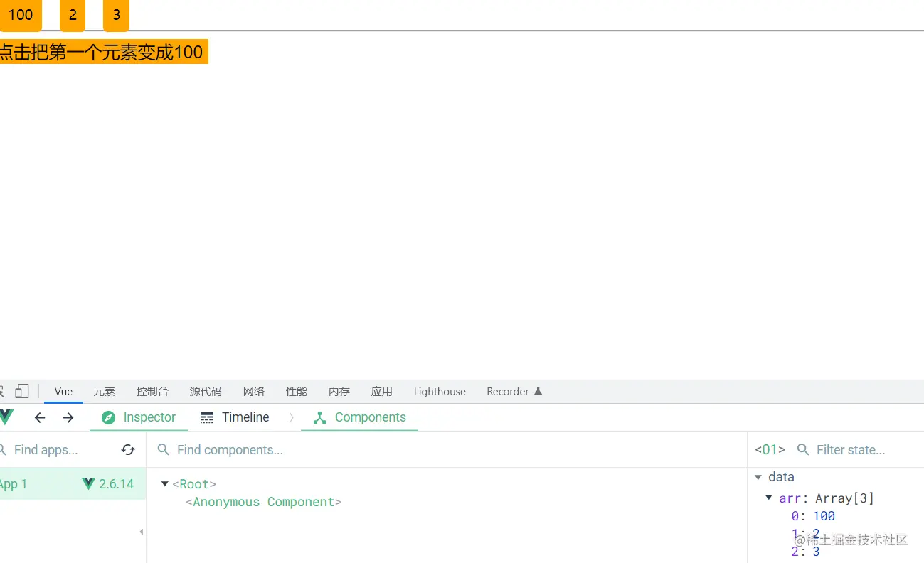Focus the Filter state search field
This screenshot has height=563, width=924.
pos(857,450)
